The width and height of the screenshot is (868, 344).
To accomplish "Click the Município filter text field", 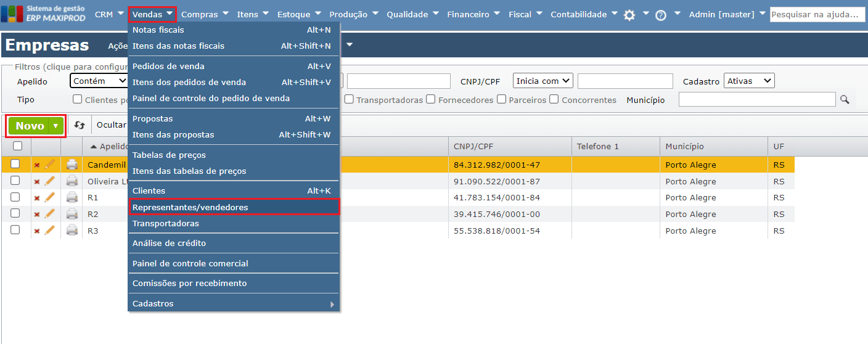I will tap(757, 99).
